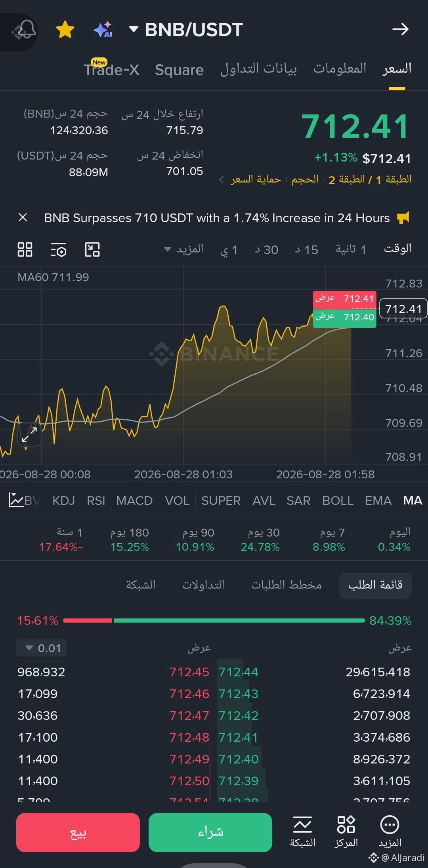
Task: Open the indicator chart icon beside KDJ
Action: coord(16,500)
